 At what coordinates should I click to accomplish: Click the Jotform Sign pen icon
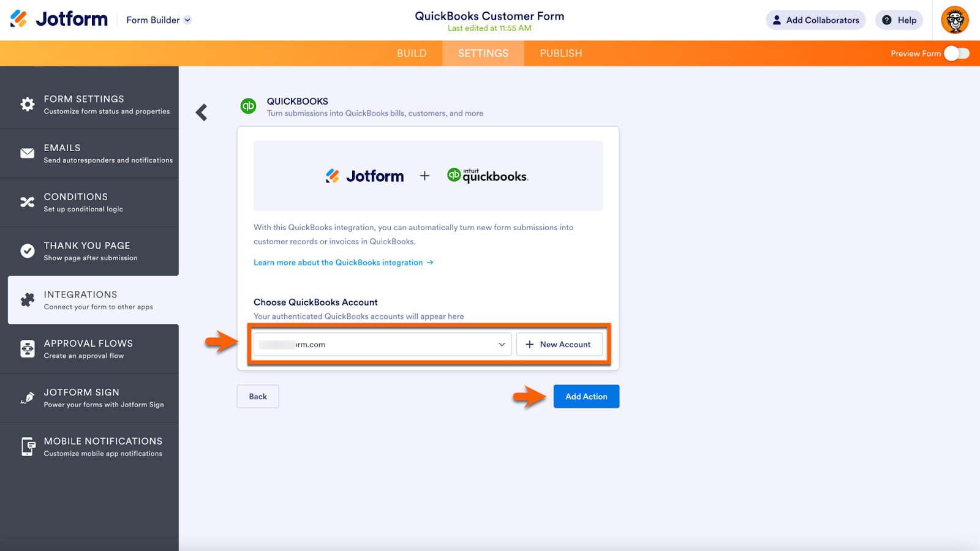point(28,398)
